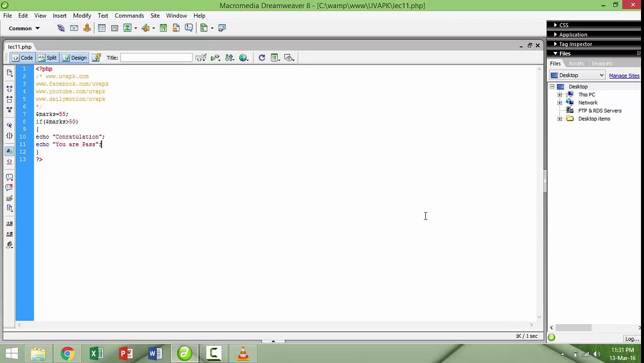The image size is (644, 363).
Task: Outdent Code from coding toolbar
Action: tap(9, 234)
